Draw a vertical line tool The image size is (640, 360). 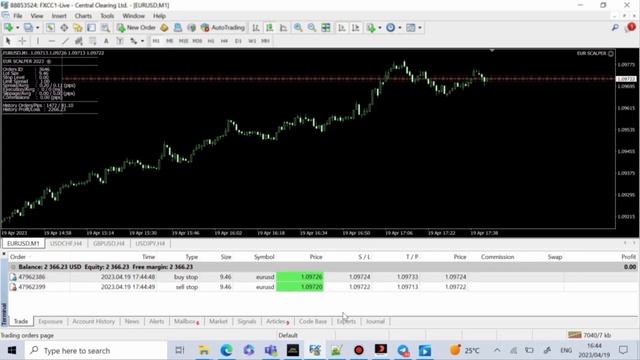click(38, 41)
